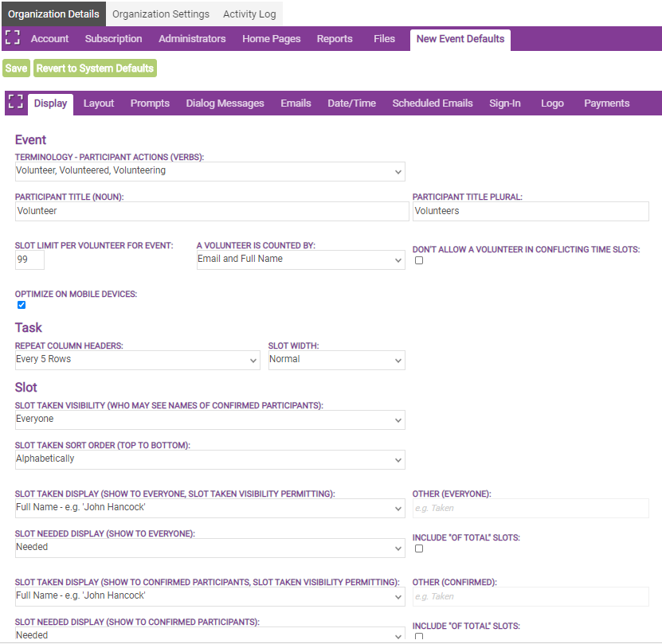Click the expand icon beside the Display tab
The height and width of the screenshot is (644, 662).
(15, 102)
